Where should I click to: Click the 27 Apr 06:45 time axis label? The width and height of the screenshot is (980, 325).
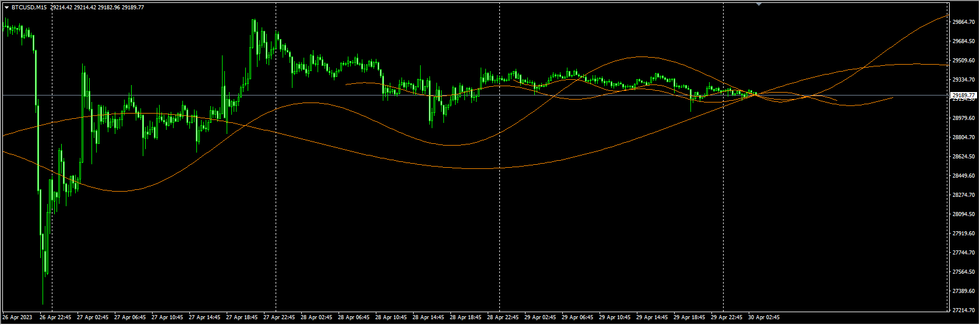tap(130, 318)
